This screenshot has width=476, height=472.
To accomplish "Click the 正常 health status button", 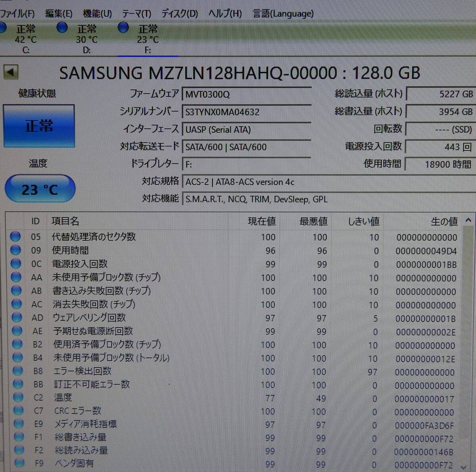I will point(39,126).
